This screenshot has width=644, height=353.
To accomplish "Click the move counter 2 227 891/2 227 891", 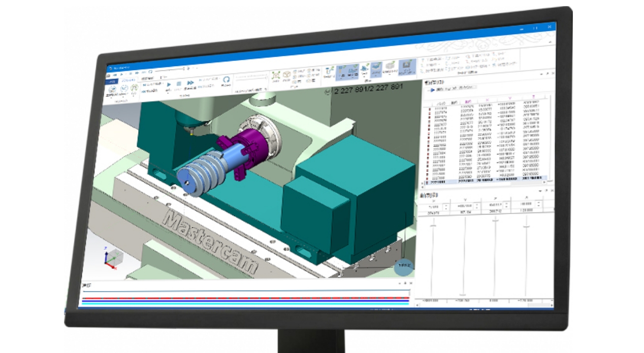I will click(368, 89).
